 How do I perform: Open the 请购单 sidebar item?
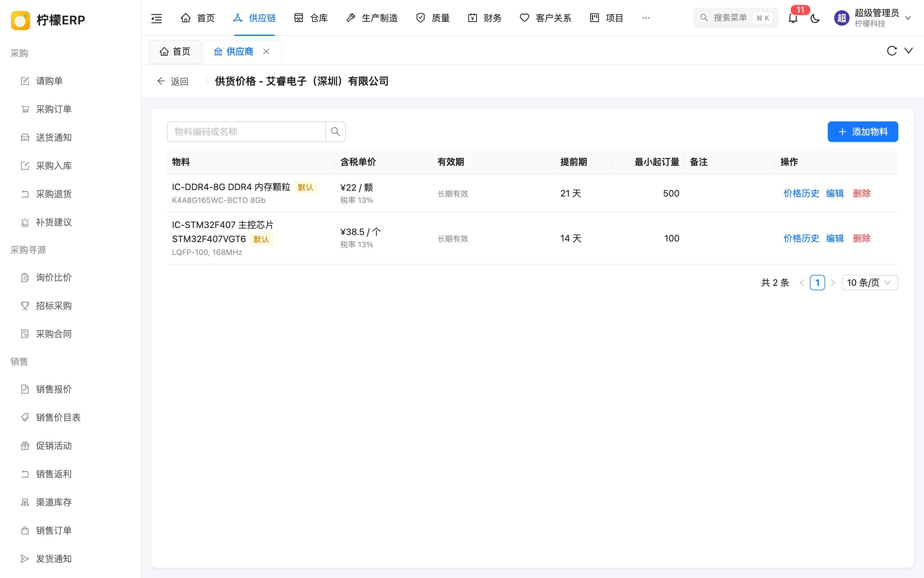(x=70, y=81)
